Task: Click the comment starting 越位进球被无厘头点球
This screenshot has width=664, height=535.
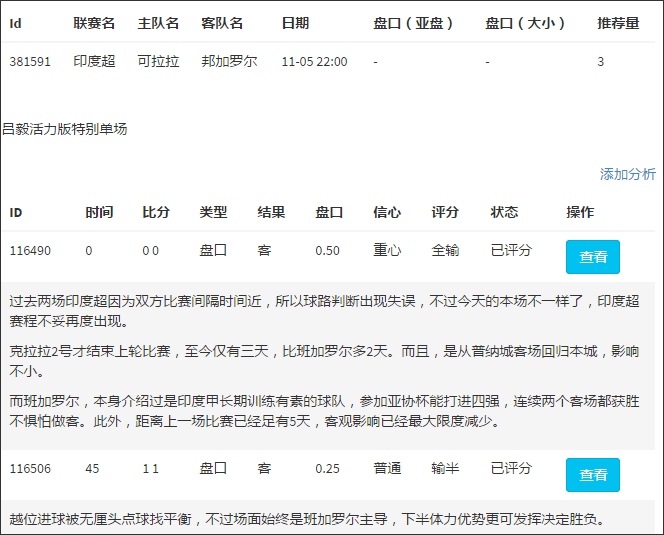Action: click(x=309, y=519)
